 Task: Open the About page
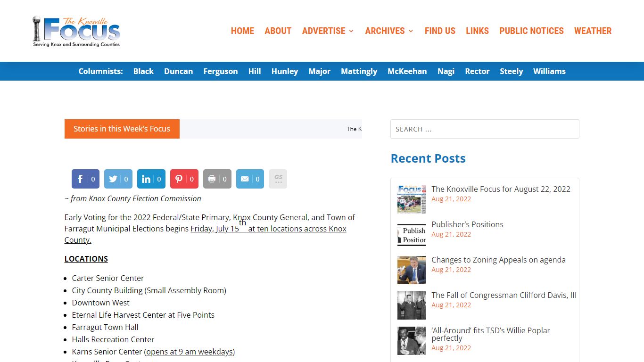click(x=278, y=31)
